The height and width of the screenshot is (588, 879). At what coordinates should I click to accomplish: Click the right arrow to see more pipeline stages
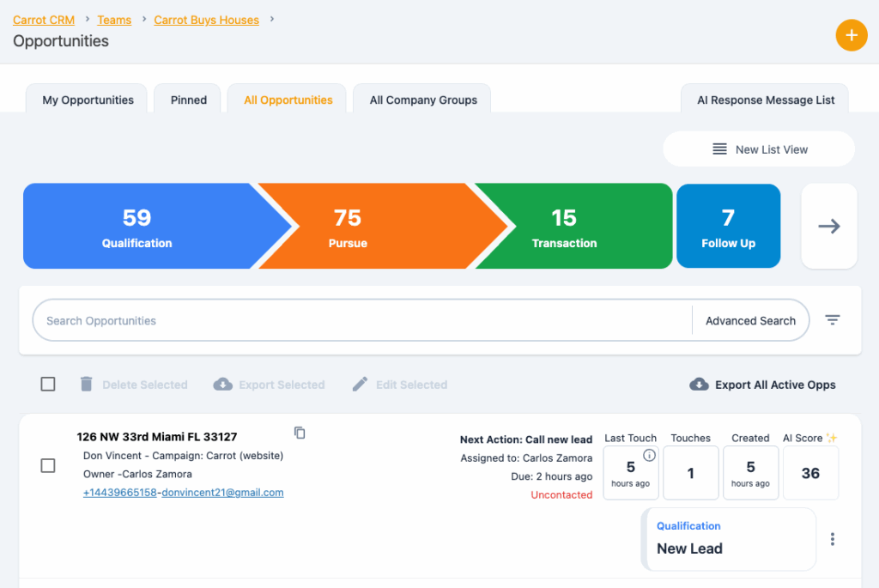point(828,226)
